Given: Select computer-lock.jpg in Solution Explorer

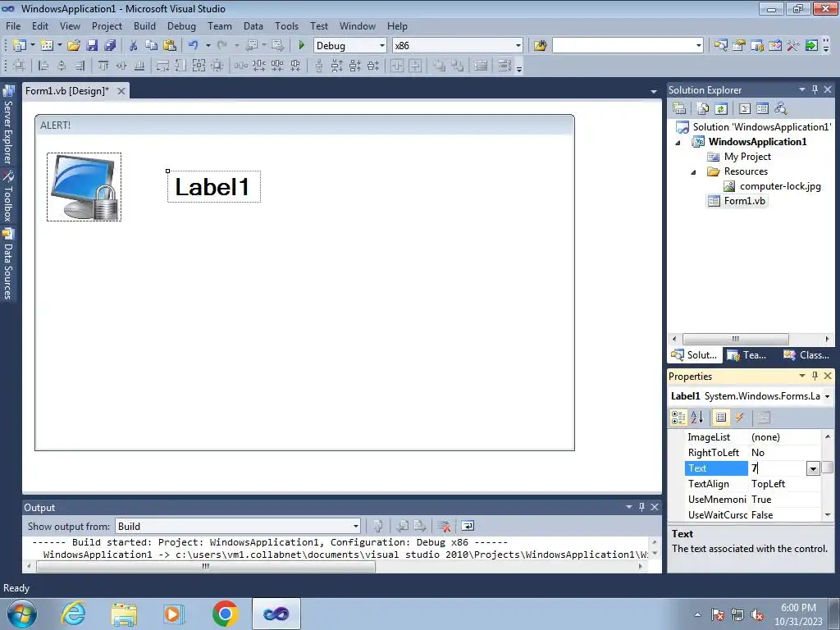Looking at the screenshot, I should pyautogui.click(x=780, y=186).
